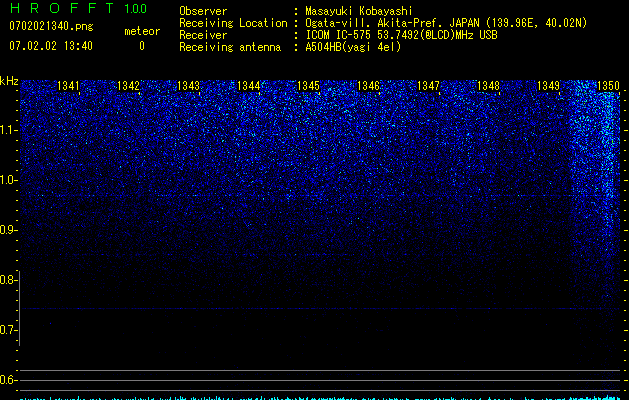Click time marker 1342
This screenshot has width=629, height=400.
pos(128,86)
